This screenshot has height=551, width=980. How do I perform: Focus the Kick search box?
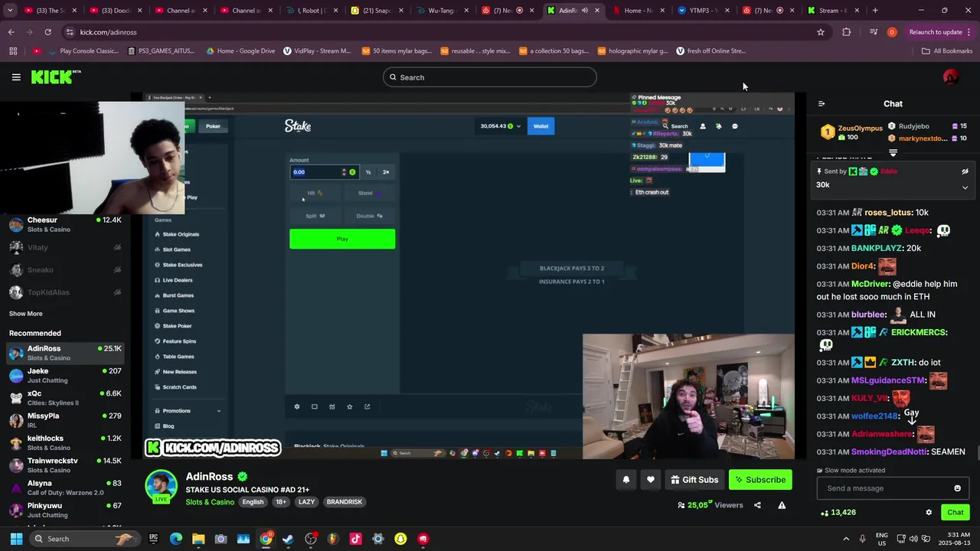(490, 77)
